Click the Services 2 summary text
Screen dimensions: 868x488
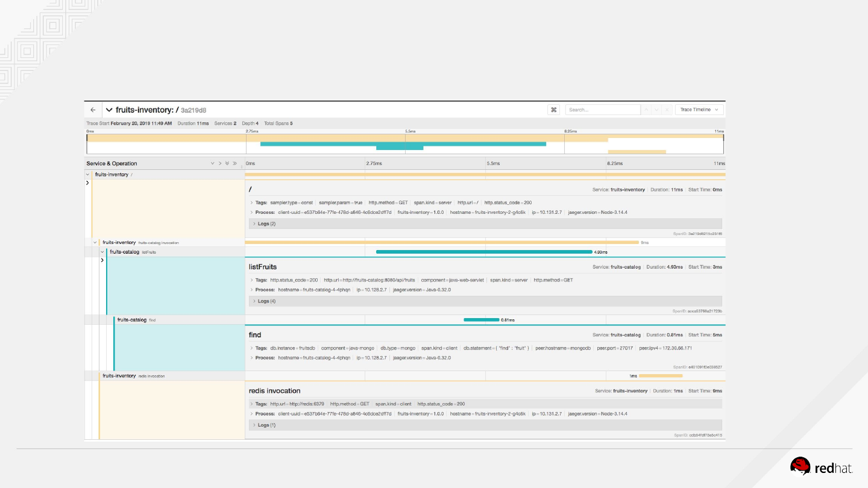pos(225,124)
